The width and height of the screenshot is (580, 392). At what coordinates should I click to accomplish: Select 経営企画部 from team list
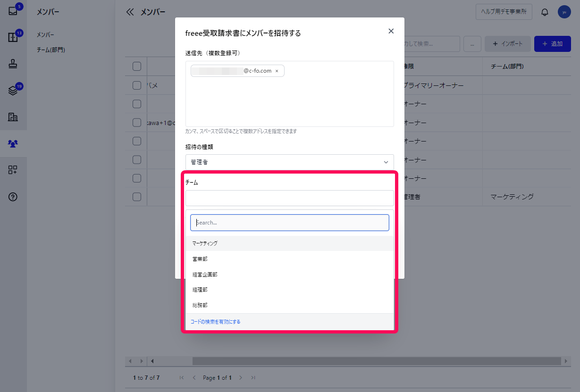290,275
